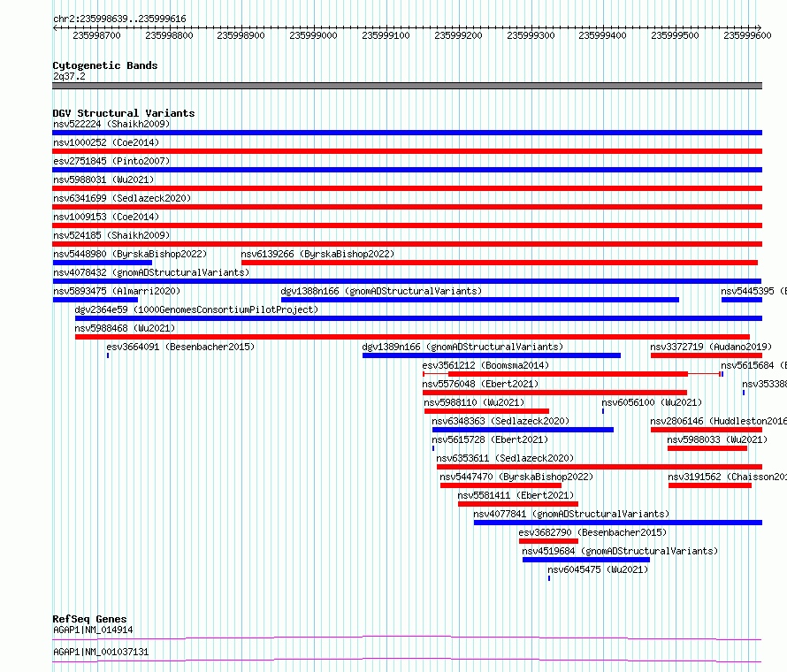Select dgv1388n166 (gnomADStructuralVariants) label

381,291
